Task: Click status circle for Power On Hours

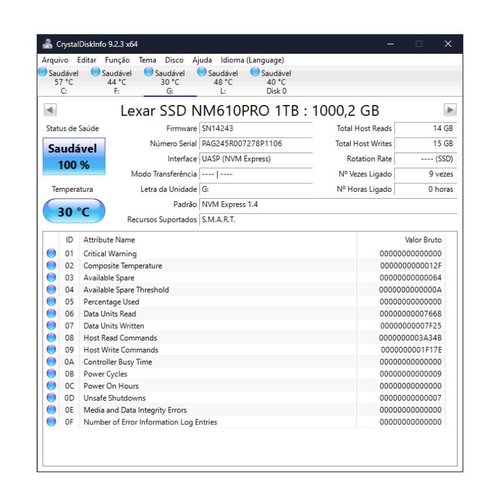Action: coord(51,386)
